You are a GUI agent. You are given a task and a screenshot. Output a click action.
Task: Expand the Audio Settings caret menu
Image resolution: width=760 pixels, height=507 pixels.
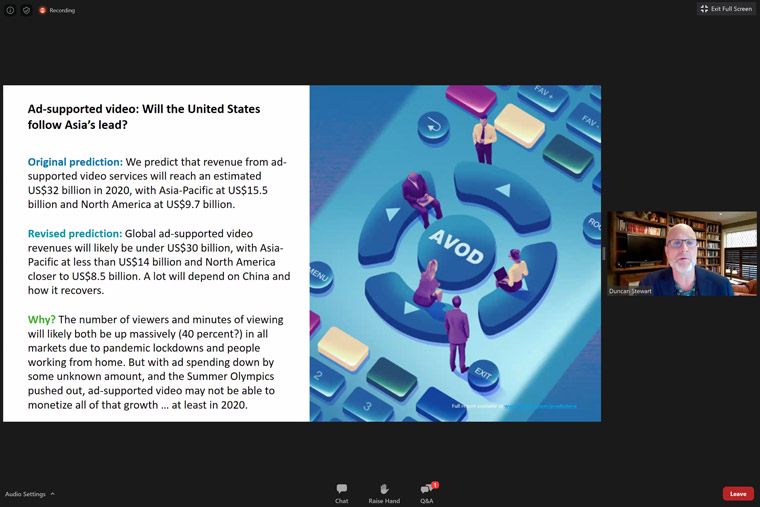tap(52, 494)
